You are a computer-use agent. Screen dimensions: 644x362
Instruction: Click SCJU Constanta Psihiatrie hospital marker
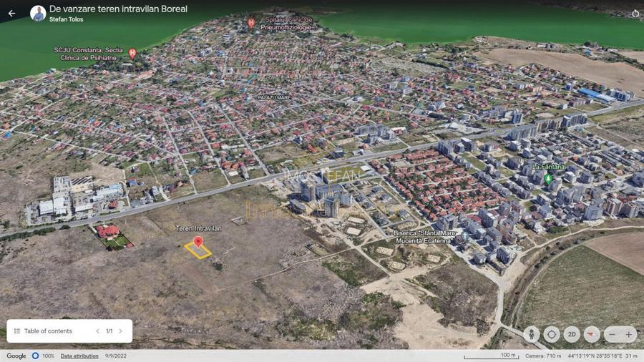tap(132, 53)
